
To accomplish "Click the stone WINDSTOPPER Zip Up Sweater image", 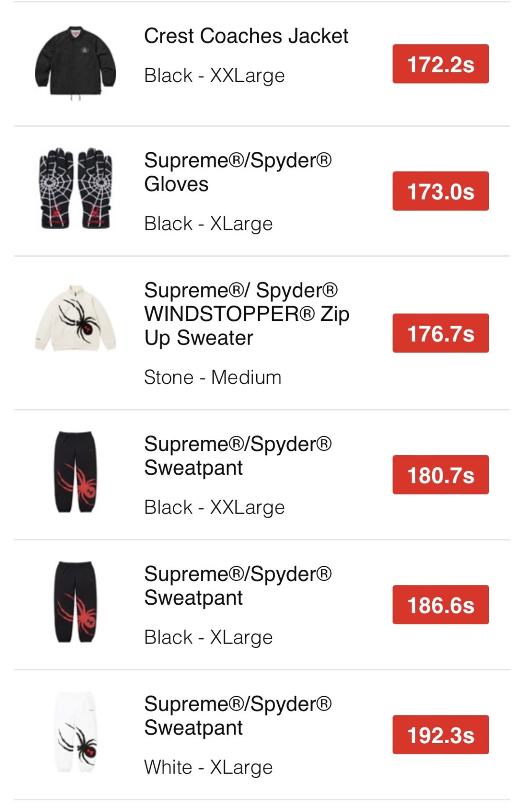I will click(x=75, y=318).
